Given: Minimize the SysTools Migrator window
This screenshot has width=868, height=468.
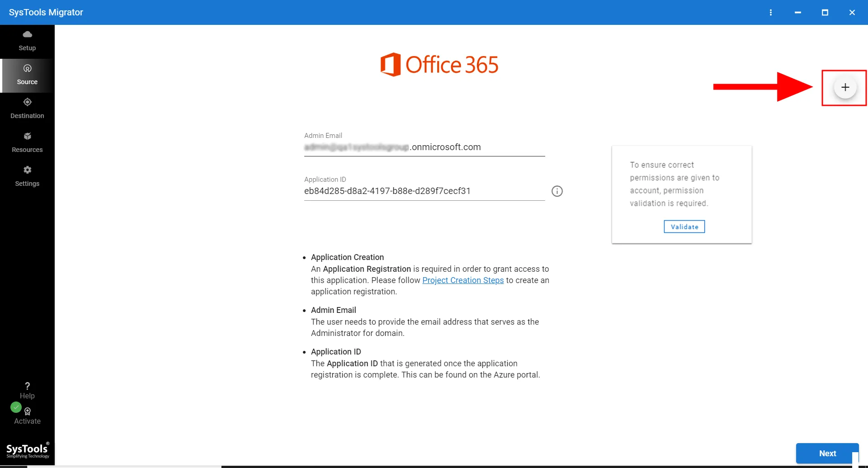Looking at the screenshot, I should (x=798, y=12).
